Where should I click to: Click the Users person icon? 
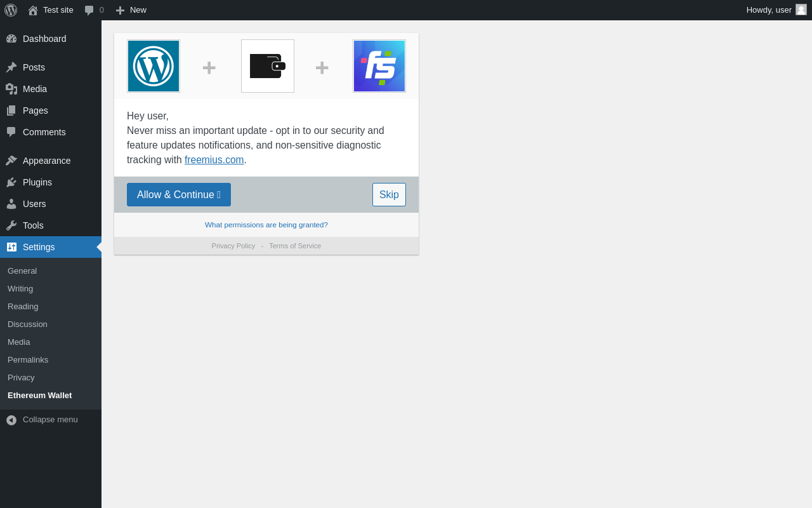pyautogui.click(x=11, y=204)
